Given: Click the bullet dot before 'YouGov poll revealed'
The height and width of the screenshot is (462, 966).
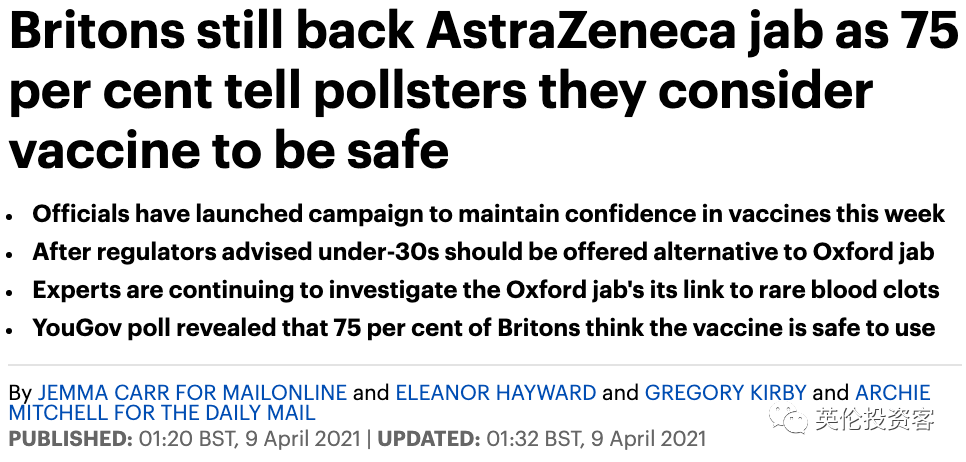Looking at the screenshot, I should pyautogui.click(x=11, y=330).
